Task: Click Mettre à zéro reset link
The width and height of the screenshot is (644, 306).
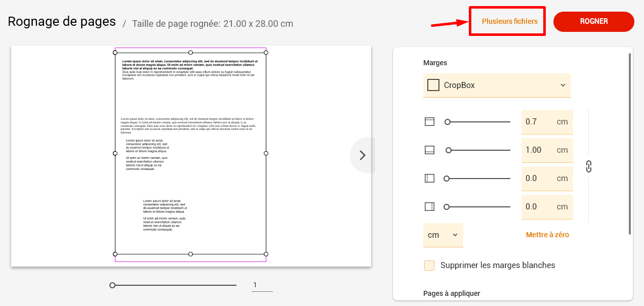Action: click(547, 235)
